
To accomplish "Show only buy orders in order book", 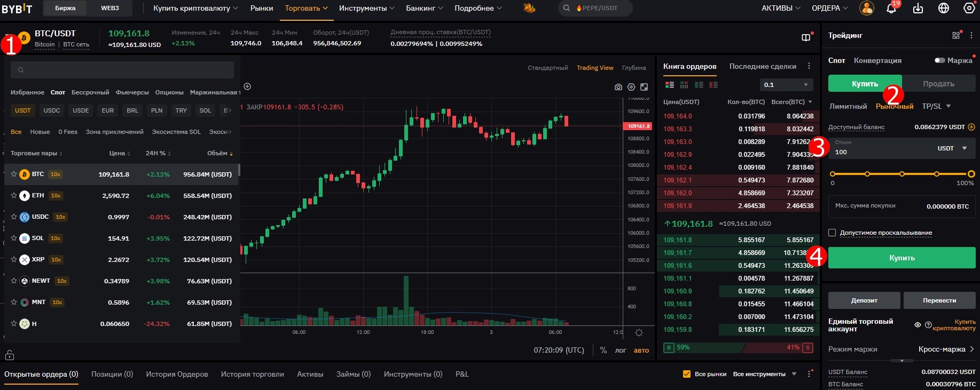I will tap(699, 85).
